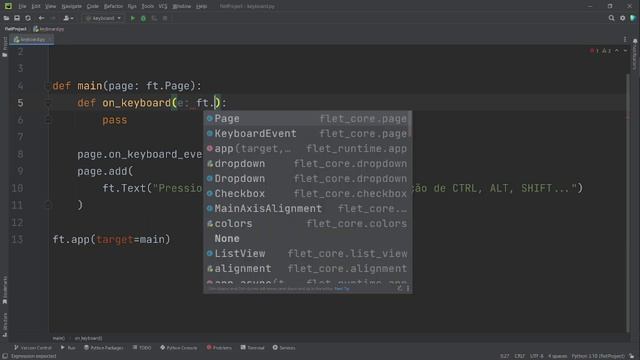Open the Structure sidebar panel
Screen dimensions: 640x360
click(x=4, y=324)
